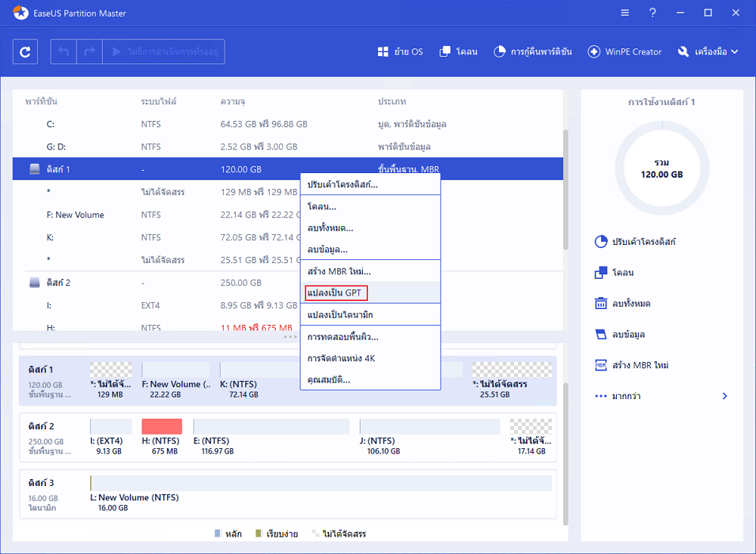Select the C: partition row
756x554 pixels.
288,124
